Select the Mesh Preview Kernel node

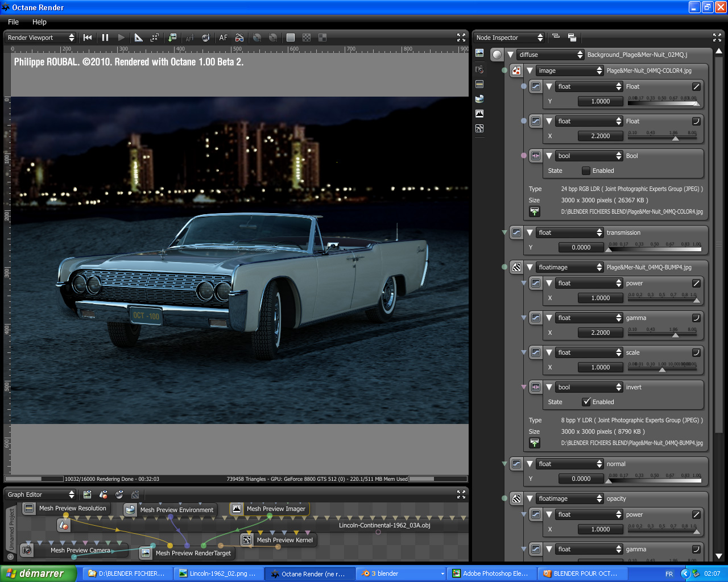tap(284, 540)
